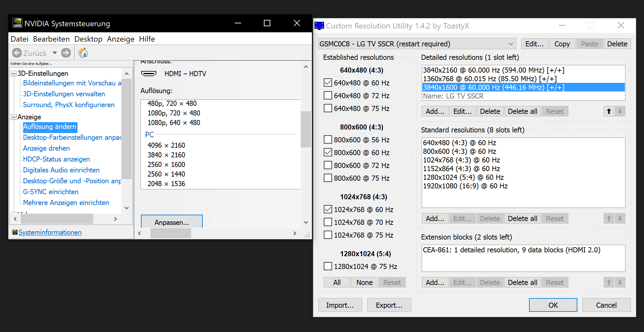Select the 4096 × 2160 resolution in NVIDIA list

tap(166, 145)
